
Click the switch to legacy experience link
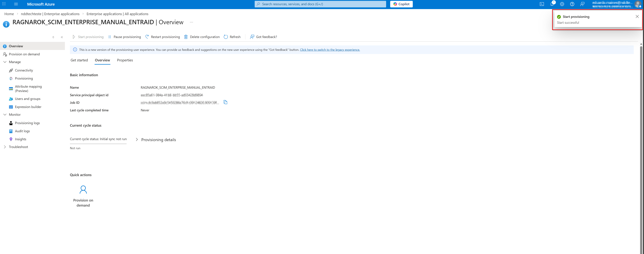click(330, 50)
